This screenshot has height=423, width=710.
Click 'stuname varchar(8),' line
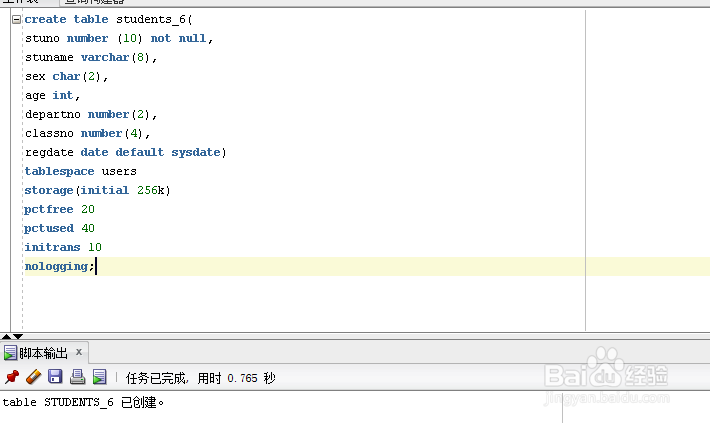(x=91, y=57)
